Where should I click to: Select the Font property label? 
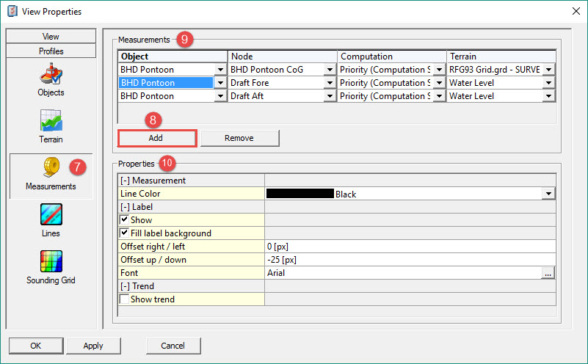tap(191, 273)
